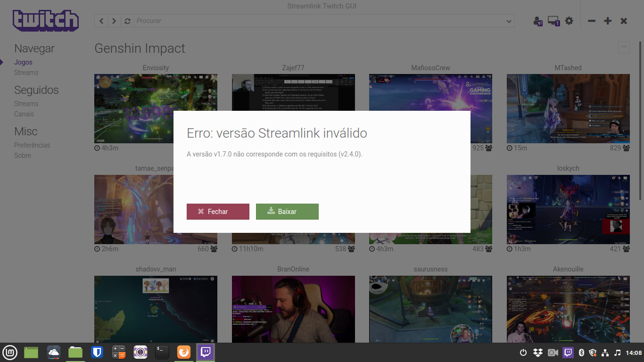Viewport: 644px width, 362px height.
Task: Click the Twitch GUI taskbar button
Action: pyautogui.click(x=206, y=352)
